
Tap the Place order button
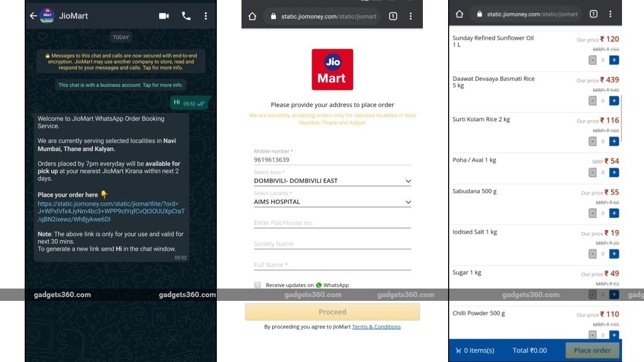click(x=592, y=350)
